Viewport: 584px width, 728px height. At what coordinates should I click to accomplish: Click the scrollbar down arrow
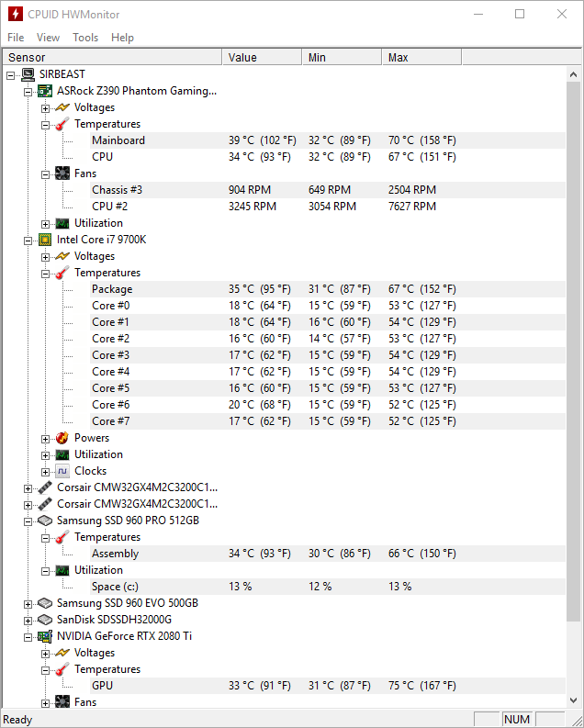[573, 700]
